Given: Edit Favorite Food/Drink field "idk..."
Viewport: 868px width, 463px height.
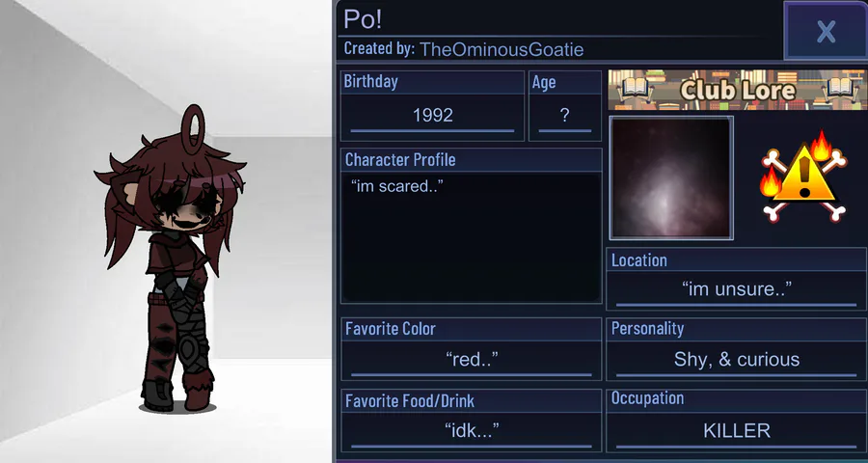Looking at the screenshot, I should (x=472, y=430).
